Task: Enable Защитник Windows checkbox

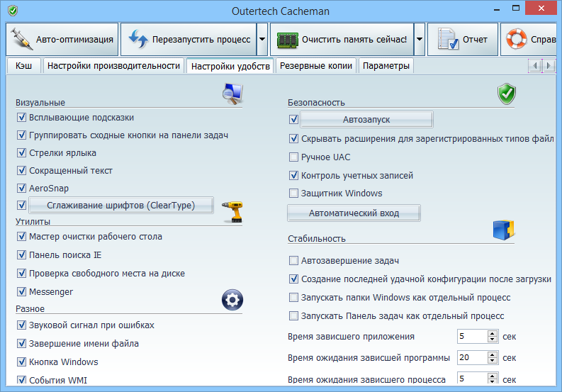Action: coord(293,193)
